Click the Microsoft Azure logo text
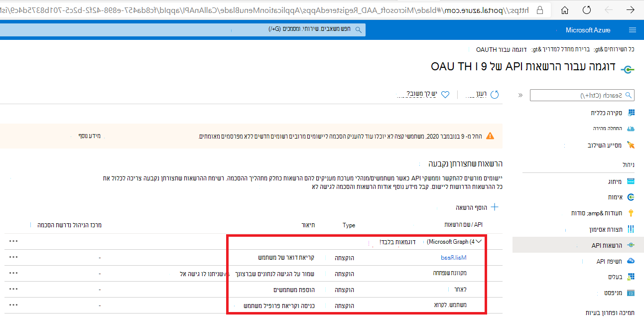Viewport: 644px width, 318px height. pos(588,30)
